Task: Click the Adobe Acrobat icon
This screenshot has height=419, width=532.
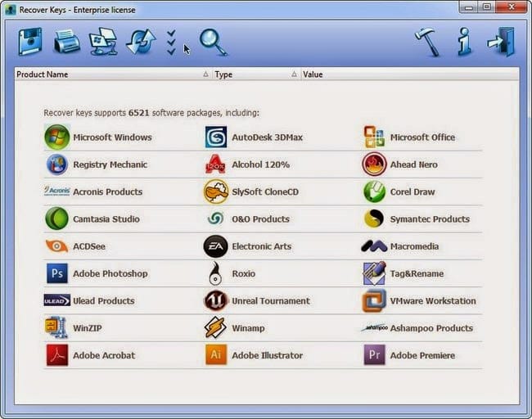Action: point(57,355)
